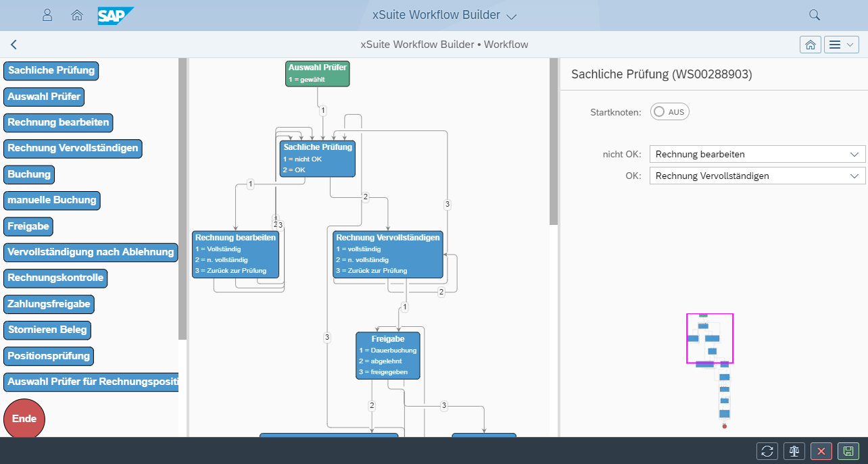Screen dimensions: 868x464
Task: Select the Sachliche Prüfung node in the canvas
Action: pos(317,159)
